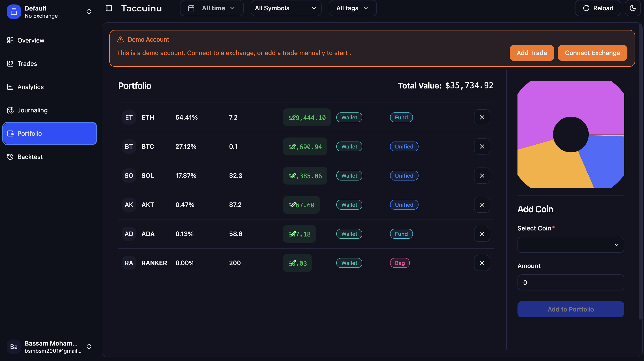Click the Demo Account warning icon
Viewport: 644px width, 361px height.
120,39
